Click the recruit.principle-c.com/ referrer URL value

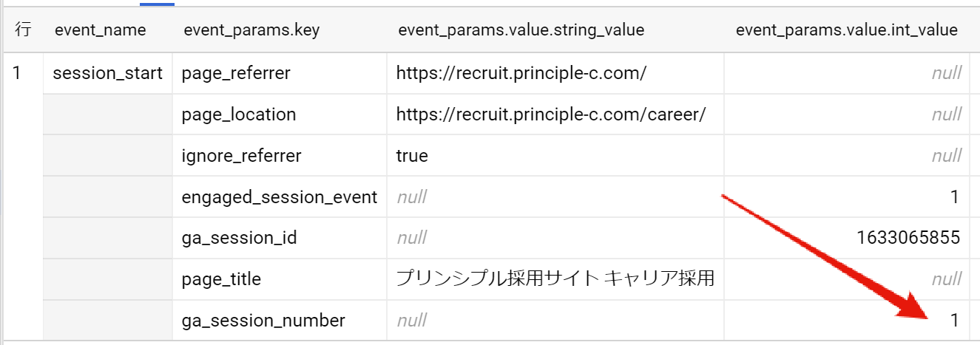click(521, 73)
